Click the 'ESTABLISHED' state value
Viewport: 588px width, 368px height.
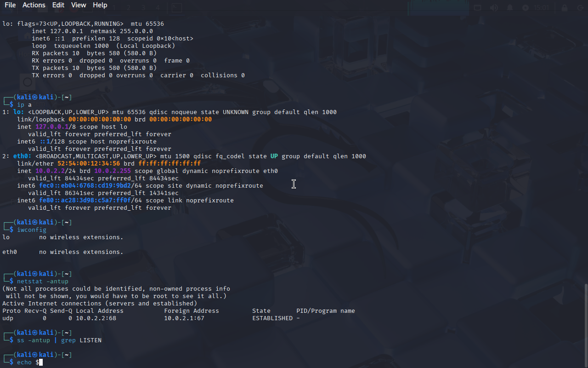tap(272, 318)
